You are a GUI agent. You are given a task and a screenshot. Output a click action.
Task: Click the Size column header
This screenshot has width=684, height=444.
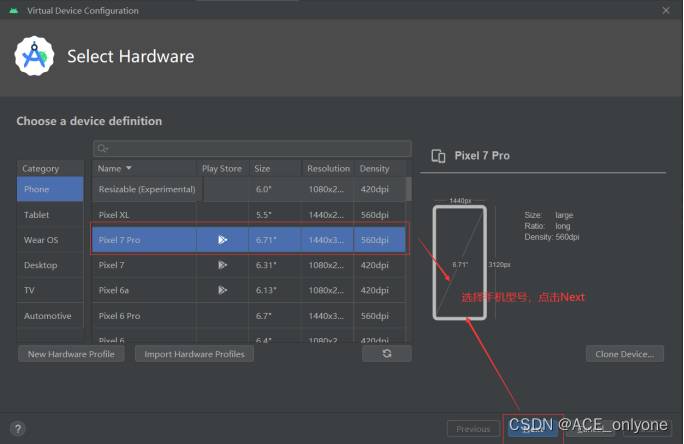point(275,168)
